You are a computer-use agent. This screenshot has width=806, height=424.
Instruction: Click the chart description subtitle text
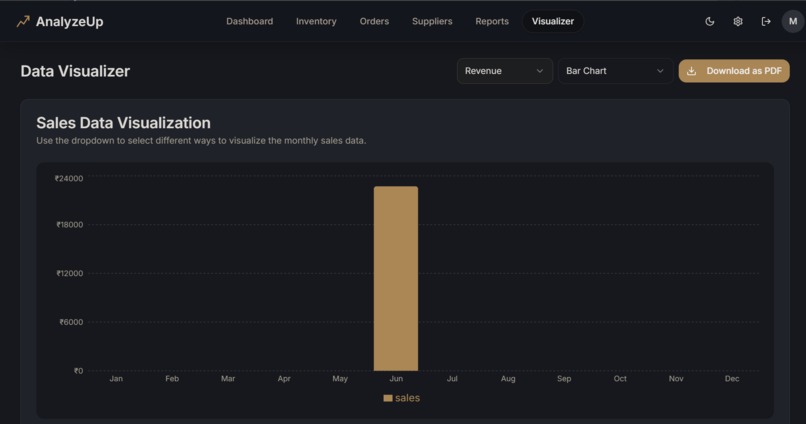pyautogui.click(x=201, y=141)
